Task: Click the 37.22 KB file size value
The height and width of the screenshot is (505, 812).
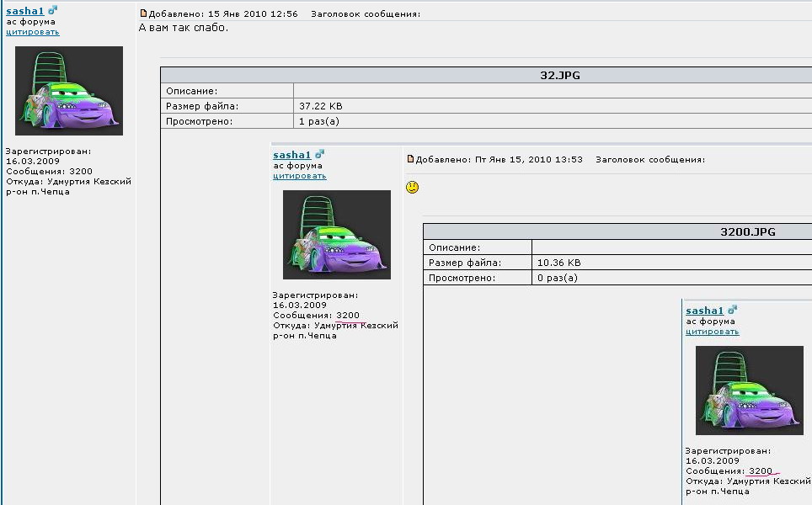Action: pos(321,106)
